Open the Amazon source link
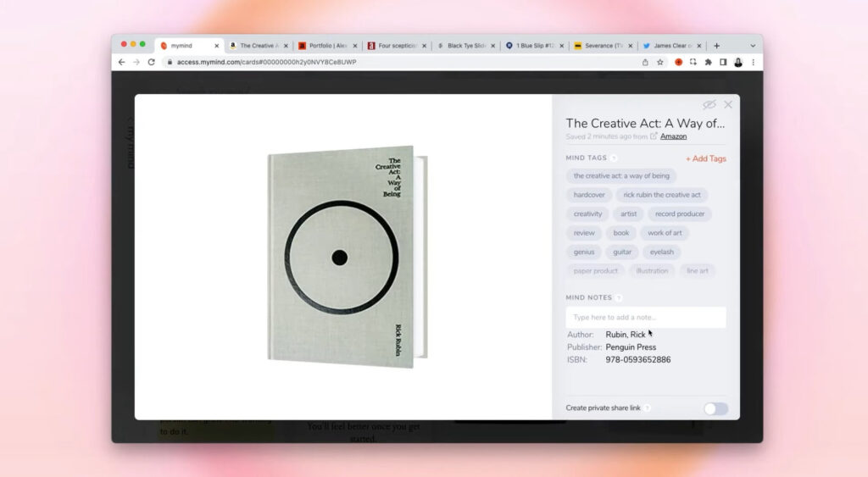This screenshot has height=477, width=868. point(673,136)
